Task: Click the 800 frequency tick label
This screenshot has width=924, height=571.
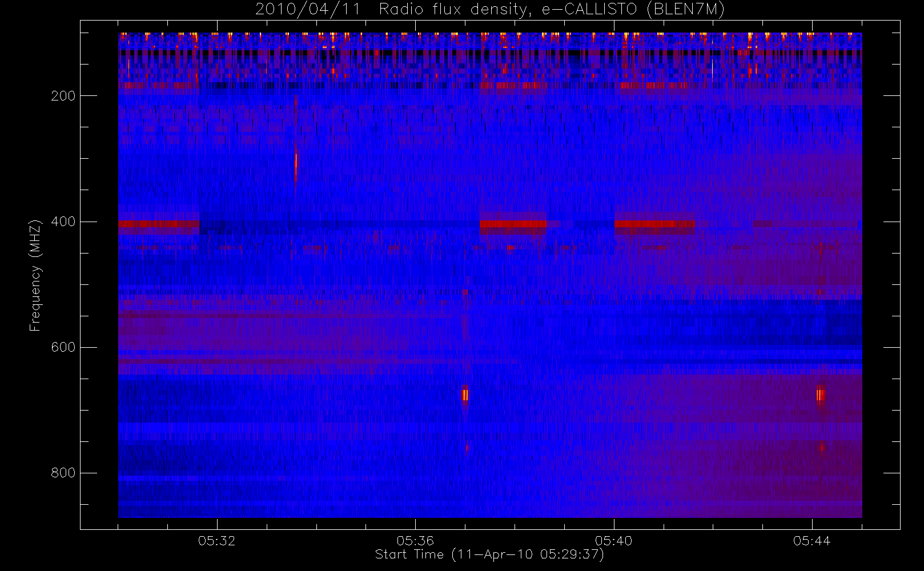Action: point(63,473)
